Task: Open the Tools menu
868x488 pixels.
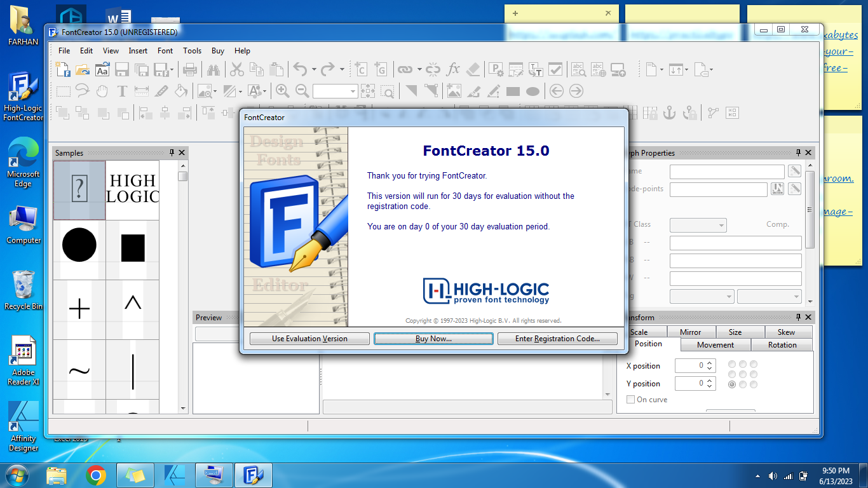Action: (192, 51)
